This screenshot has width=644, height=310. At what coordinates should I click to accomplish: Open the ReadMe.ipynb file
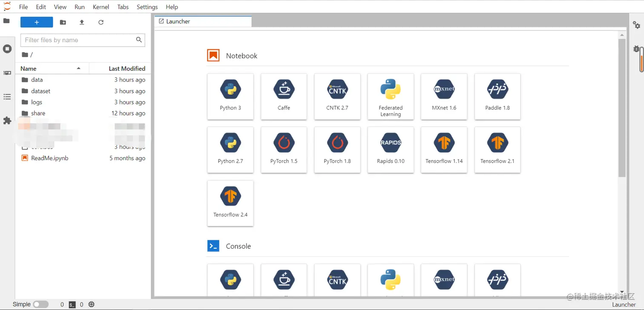coord(83,158)
